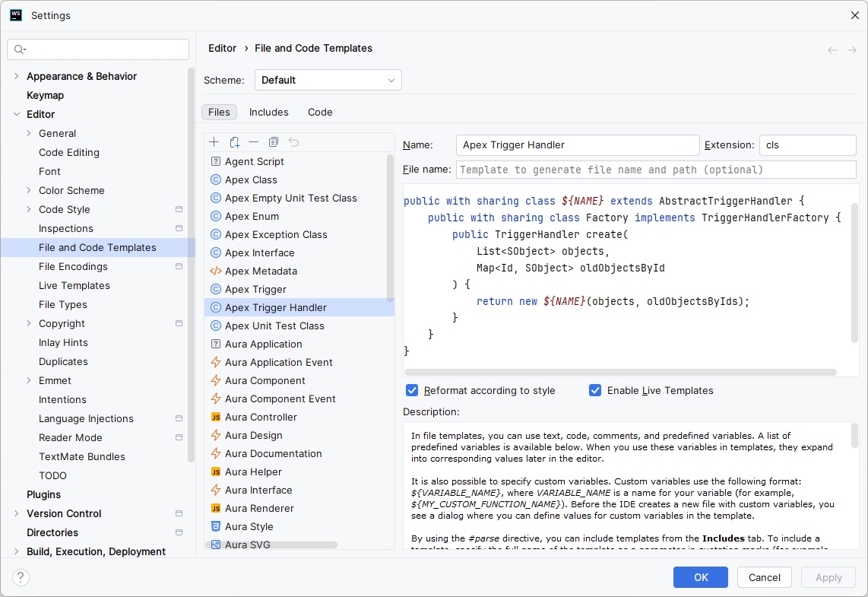The width and height of the screenshot is (868, 597).
Task: Click the Aura Style CSS icon
Action: (x=216, y=527)
